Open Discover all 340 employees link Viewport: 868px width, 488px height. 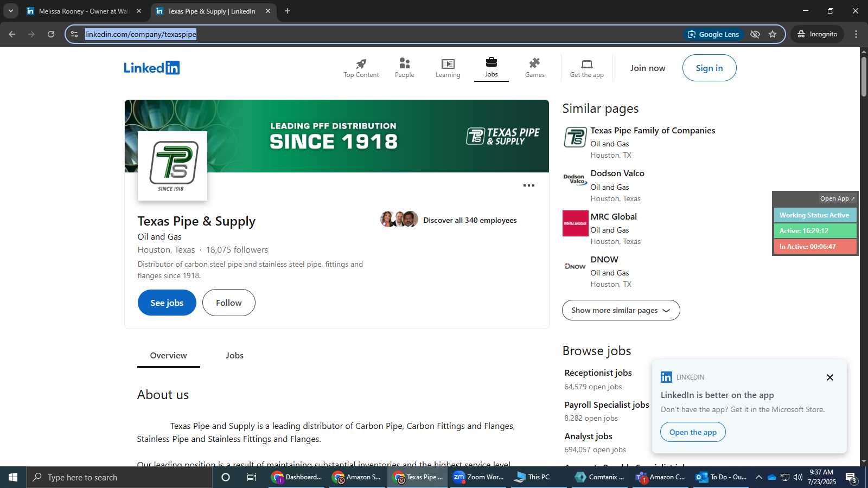pyautogui.click(x=470, y=220)
